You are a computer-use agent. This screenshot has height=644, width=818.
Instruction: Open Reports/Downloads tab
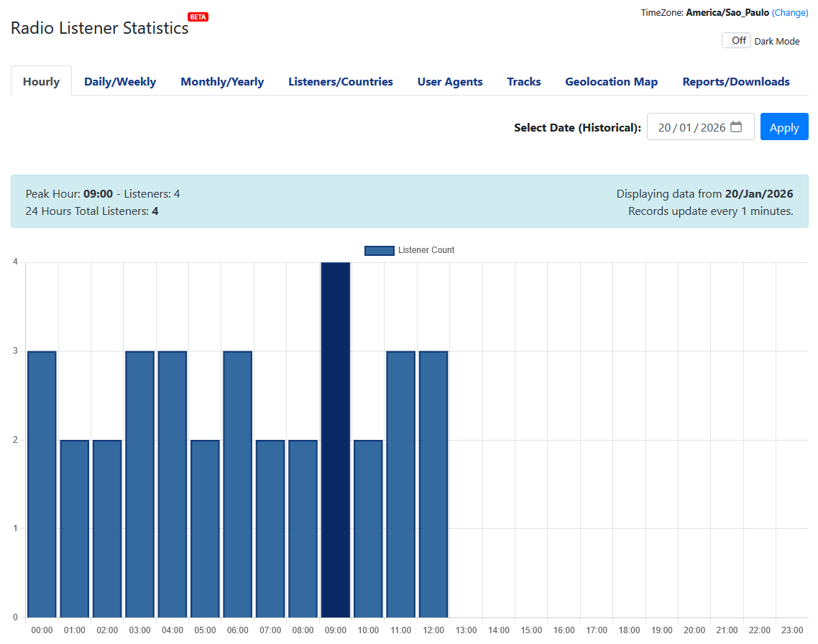[x=736, y=82]
